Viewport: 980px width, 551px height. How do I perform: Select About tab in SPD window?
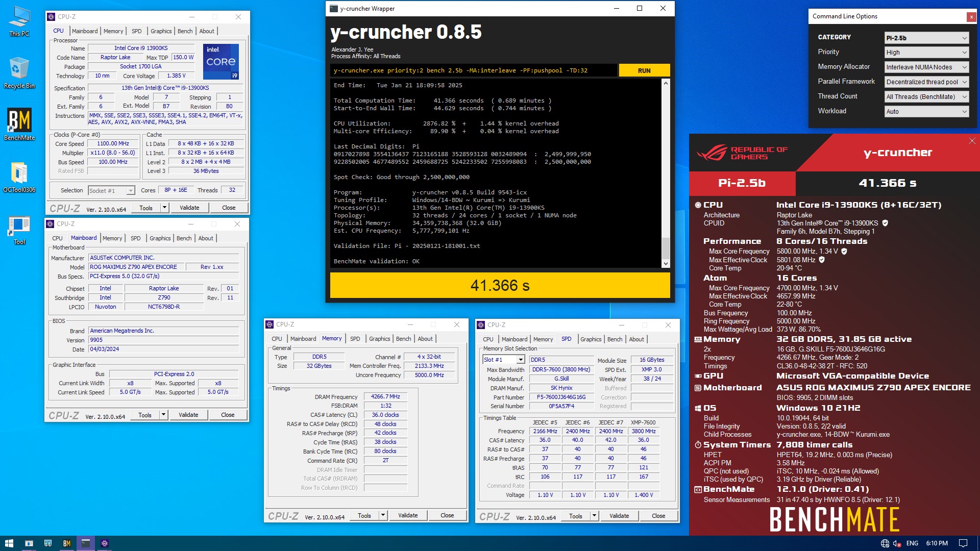coord(636,339)
